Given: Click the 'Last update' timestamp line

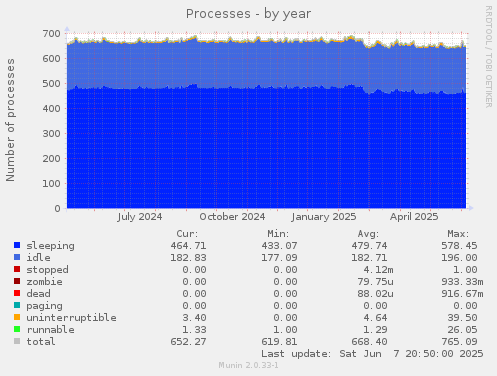Looking at the screenshot, I should pos(372,354).
